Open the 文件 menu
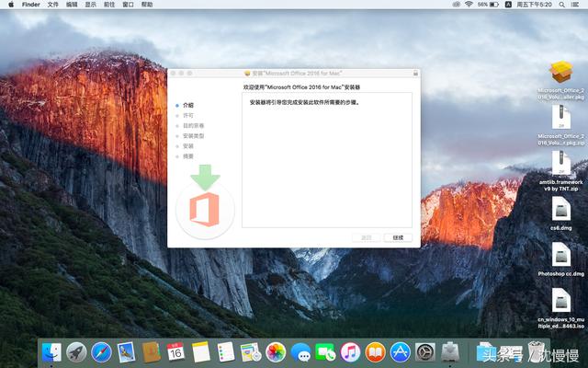The image size is (588, 368). (x=53, y=5)
